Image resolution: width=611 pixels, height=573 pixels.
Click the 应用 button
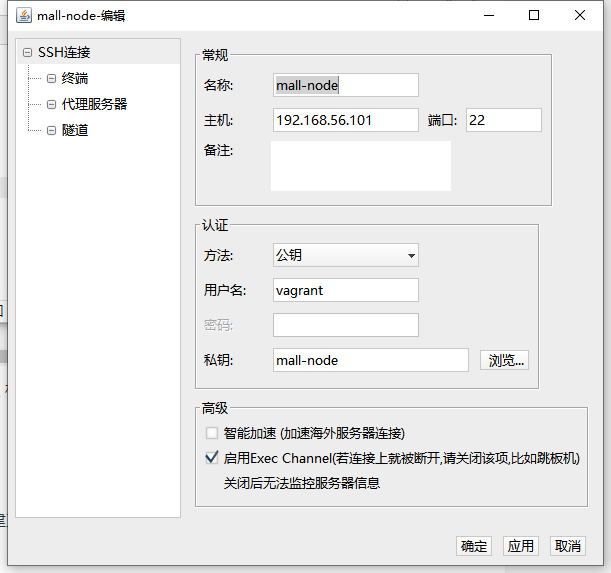click(521, 546)
